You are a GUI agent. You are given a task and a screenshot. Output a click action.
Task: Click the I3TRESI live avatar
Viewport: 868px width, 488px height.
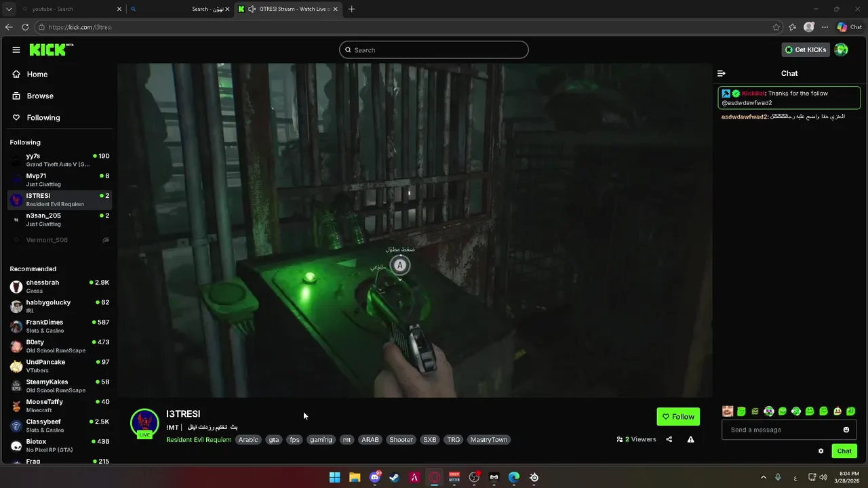(144, 424)
